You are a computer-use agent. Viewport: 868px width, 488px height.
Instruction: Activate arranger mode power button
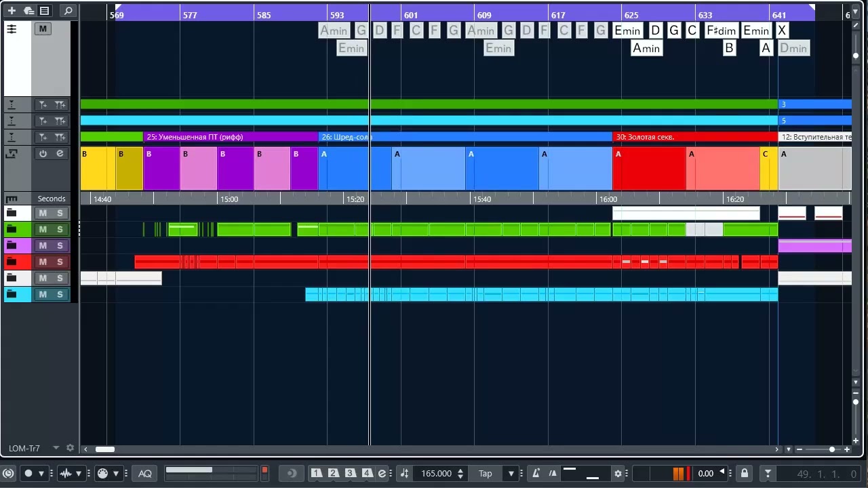43,154
